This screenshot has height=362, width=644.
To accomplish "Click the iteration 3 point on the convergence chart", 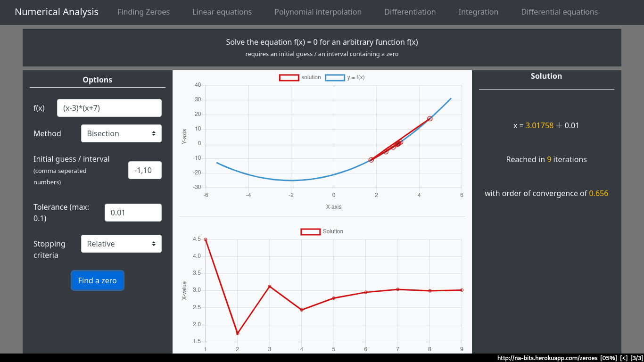I will [x=269, y=286].
